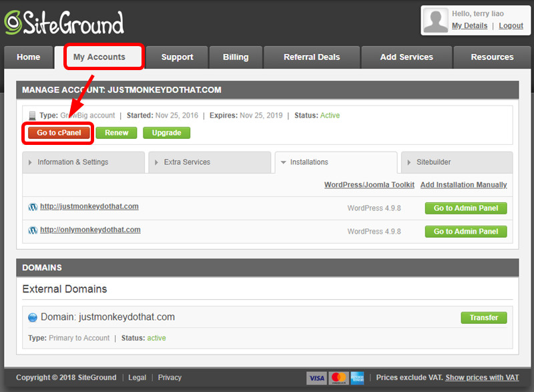Click the Renew button
Viewport: 534px width, 392px height.
tap(116, 133)
